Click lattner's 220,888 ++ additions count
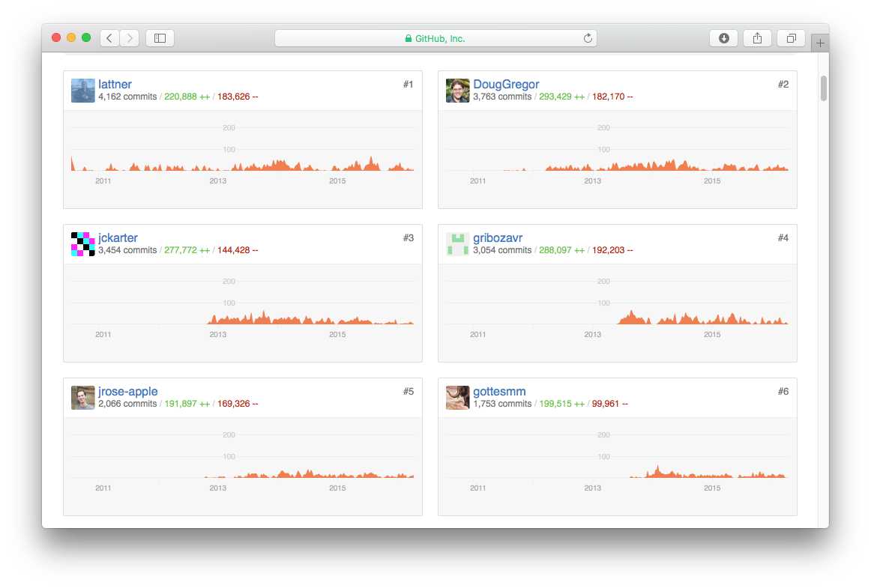This screenshot has height=588, width=871. 187,97
